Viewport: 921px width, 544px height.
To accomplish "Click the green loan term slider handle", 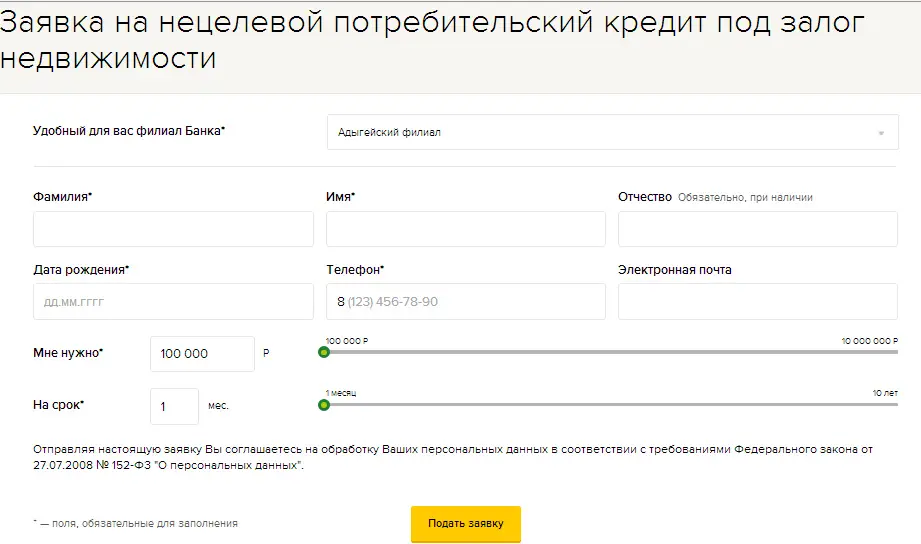I will tap(324, 405).
